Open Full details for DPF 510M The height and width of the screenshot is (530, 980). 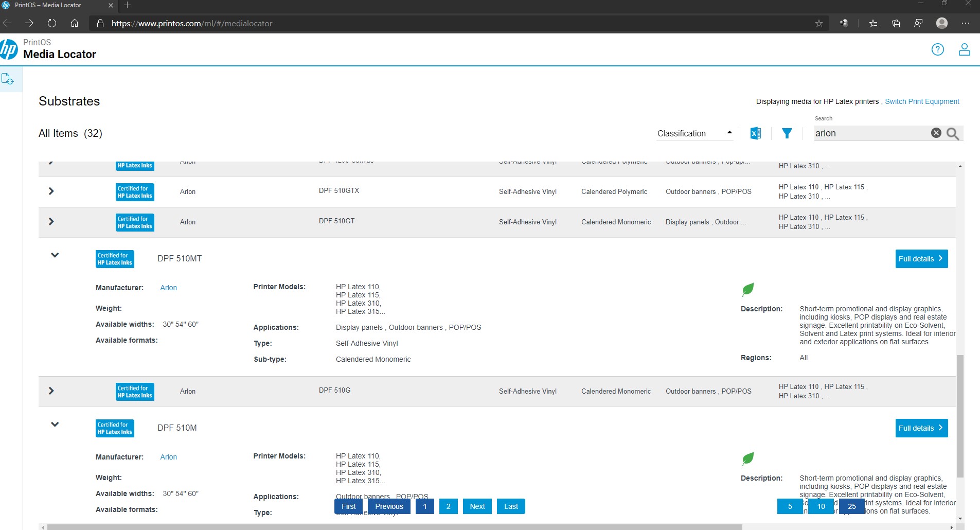click(x=921, y=428)
